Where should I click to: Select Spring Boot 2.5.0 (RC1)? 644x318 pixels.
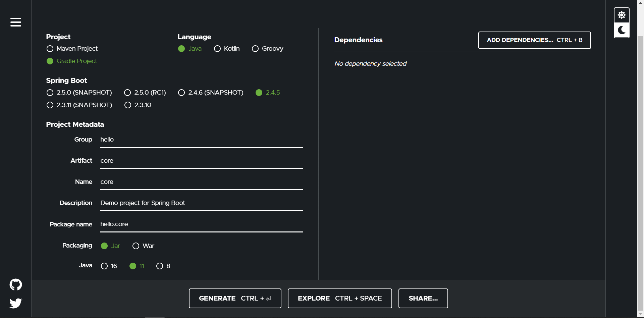pos(145,93)
